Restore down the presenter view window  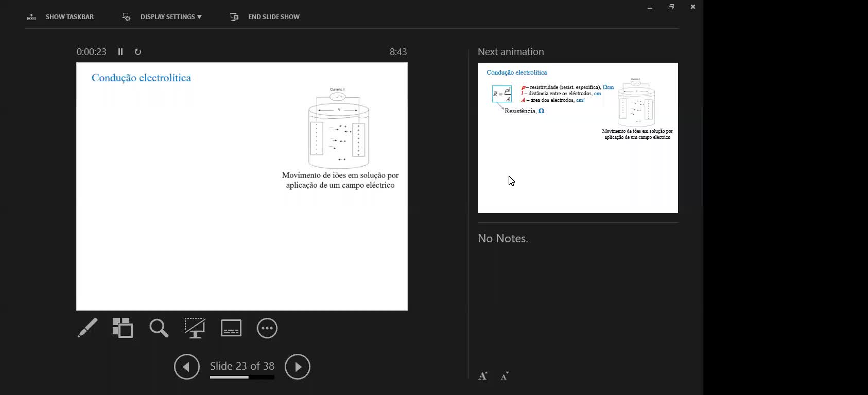pyautogui.click(x=671, y=7)
